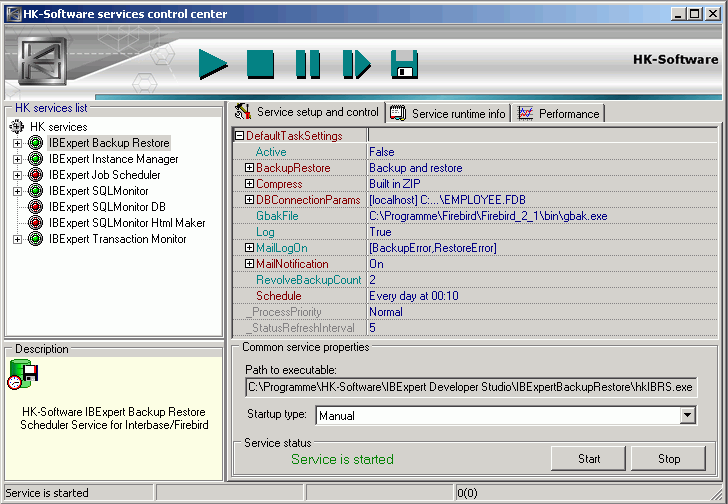Click the red status icon of IBExpert Job Scheduler
The image size is (728, 504).
[x=35, y=174]
